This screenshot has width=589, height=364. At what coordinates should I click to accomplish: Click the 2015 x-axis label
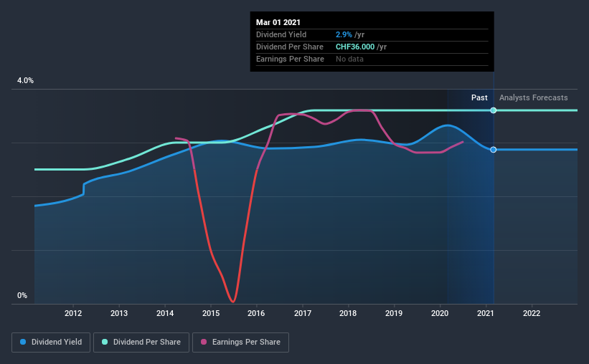click(x=211, y=313)
